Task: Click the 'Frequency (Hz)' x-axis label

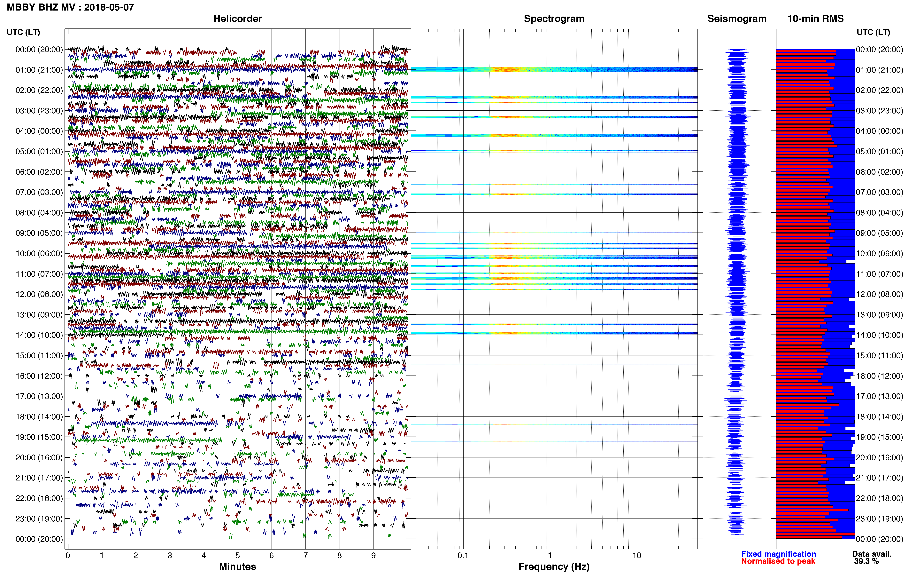Action: point(554,566)
